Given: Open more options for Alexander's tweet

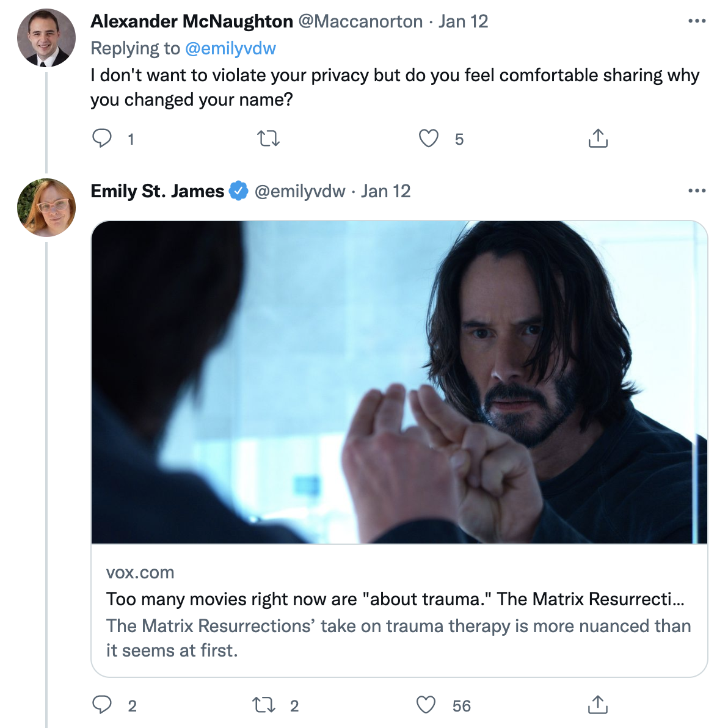Looking at the screenshot, I should click(x=696, y=21).
